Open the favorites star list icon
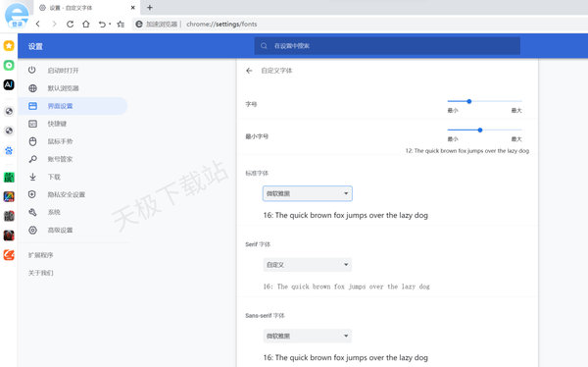This screenshot has width=588, height=367. [x=121, y=24]
